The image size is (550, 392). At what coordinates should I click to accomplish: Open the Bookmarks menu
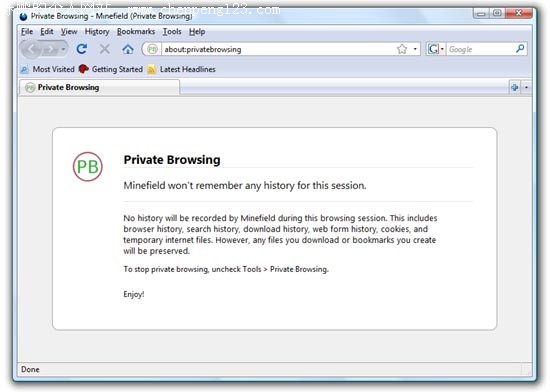136,32
